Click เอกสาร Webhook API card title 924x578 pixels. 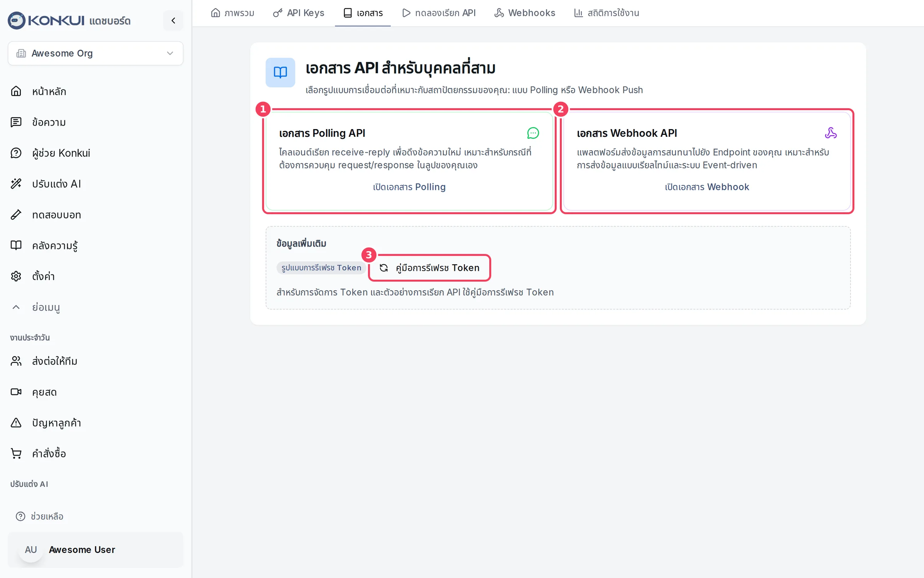pos(627,133)
